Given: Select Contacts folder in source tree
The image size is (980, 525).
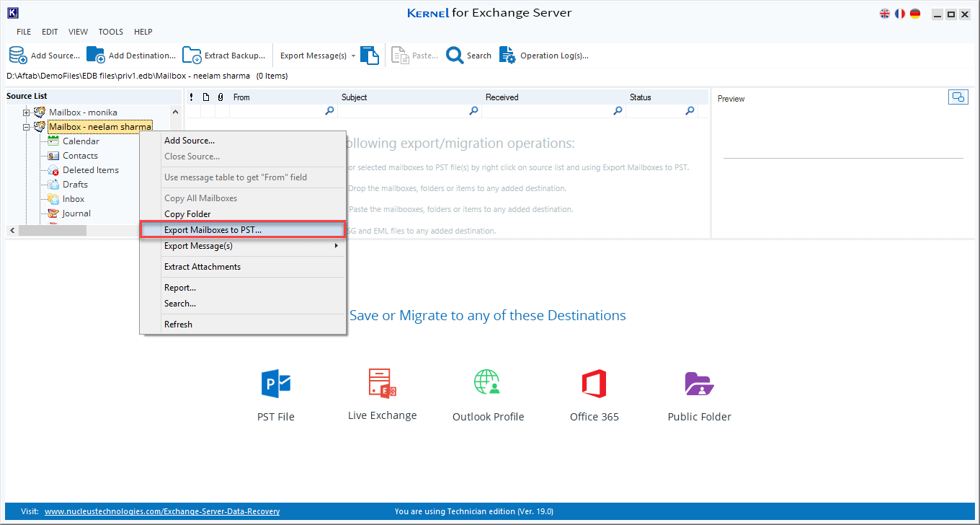Looking at the screenshot, I should coord(80,156).
